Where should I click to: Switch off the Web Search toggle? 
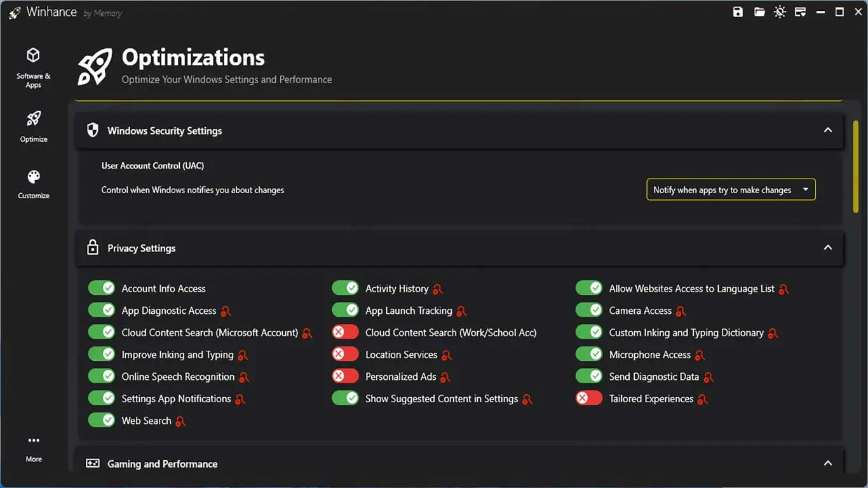(101, 421)
